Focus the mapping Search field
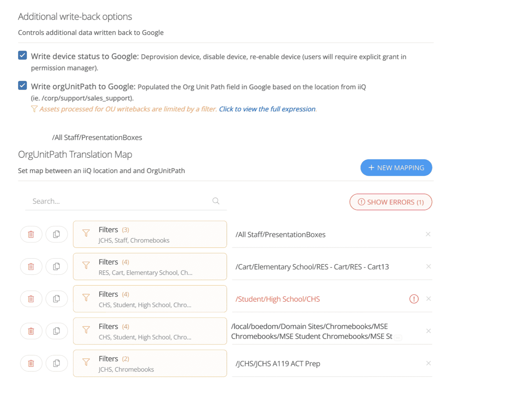Image resolution: width=532 pixels, height=396 pixels. pos(120,201)
